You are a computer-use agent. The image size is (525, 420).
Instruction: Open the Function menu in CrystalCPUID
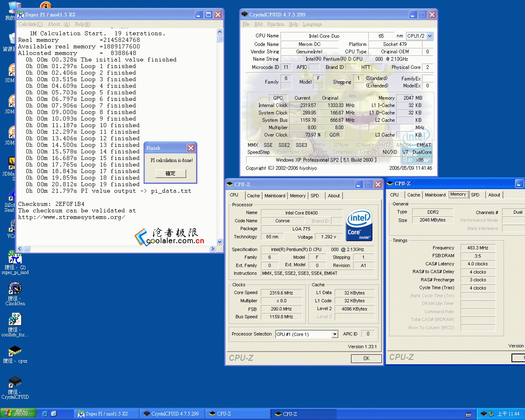click(x=276, y=24)
